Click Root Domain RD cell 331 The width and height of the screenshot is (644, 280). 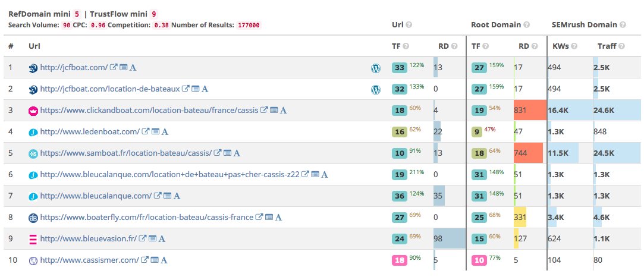(530, 217)
